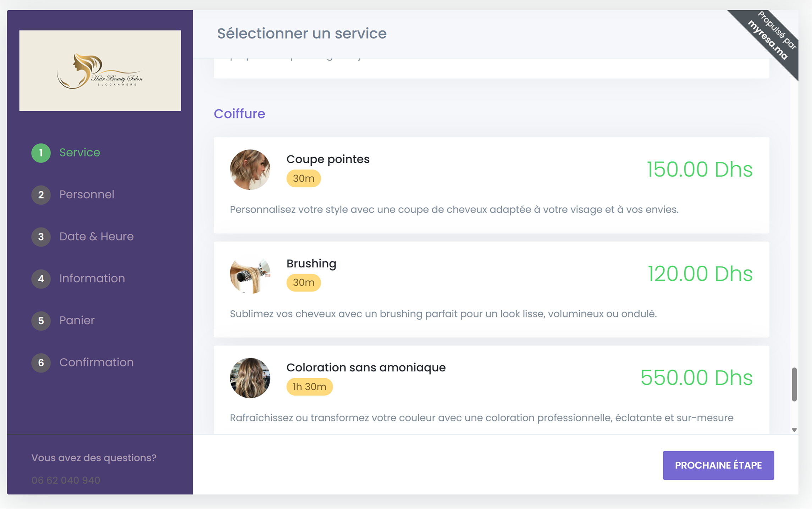The height and width of the screenshot is (509, 812).
Task: Click the step 2 Personnel number badge
Action: click(x=41, y=195)
